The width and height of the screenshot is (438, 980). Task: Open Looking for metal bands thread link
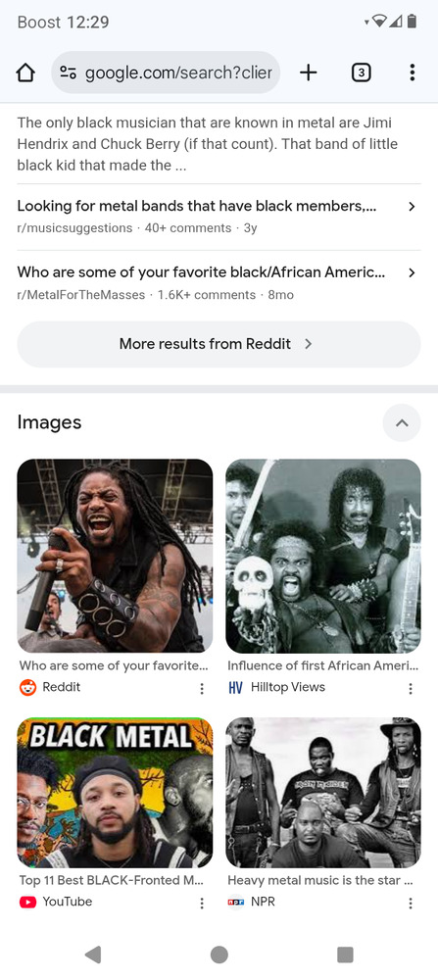click(196, 206)
